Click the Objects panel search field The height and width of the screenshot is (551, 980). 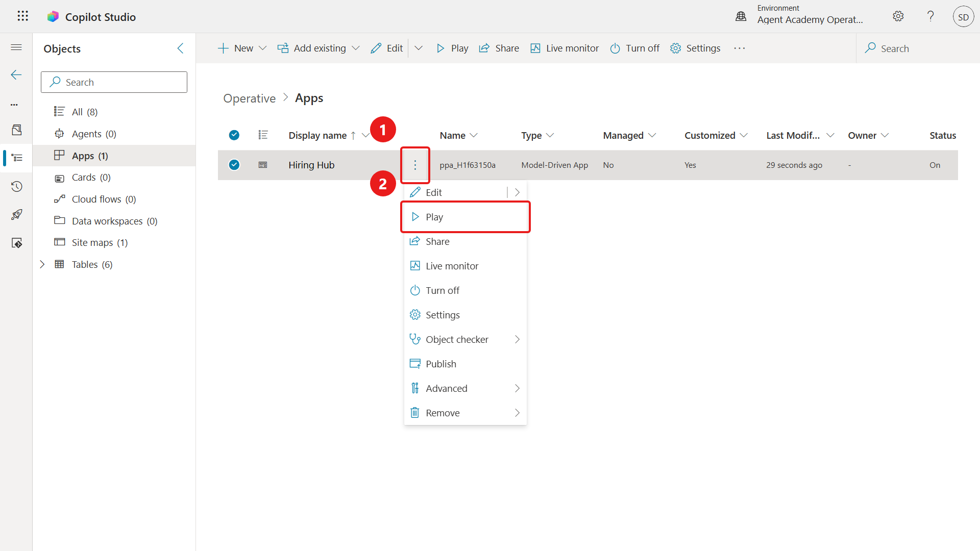(x=114, y=82)
